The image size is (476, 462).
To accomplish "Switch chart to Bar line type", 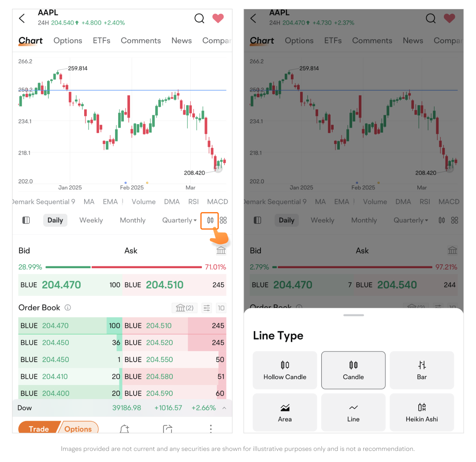I will [x=422, y=370].
